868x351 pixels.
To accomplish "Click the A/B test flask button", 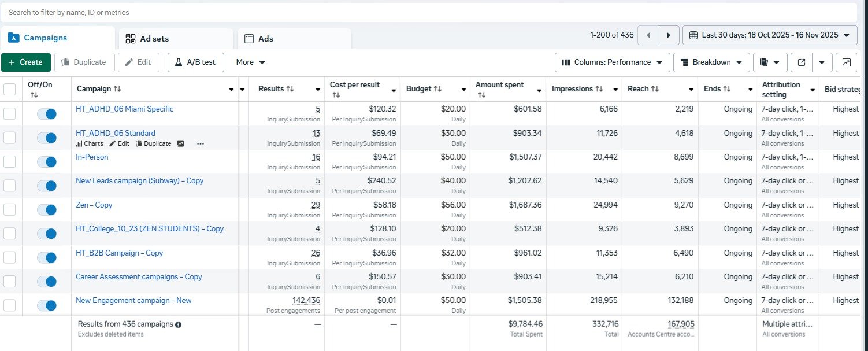I will pyautogui.click(x=195, y=62).
